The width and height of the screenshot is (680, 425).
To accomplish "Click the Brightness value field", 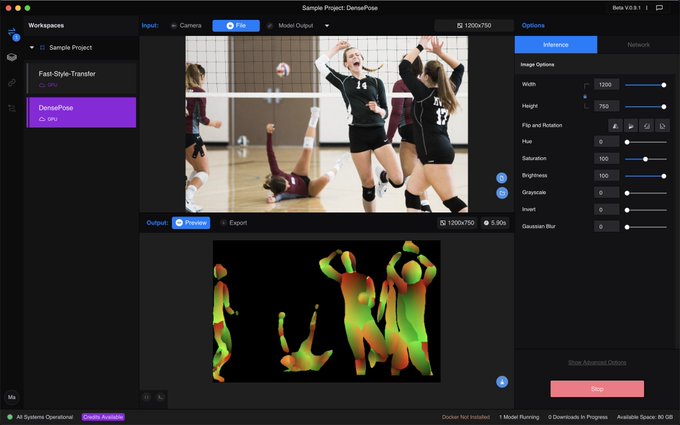I will [606, 176].
